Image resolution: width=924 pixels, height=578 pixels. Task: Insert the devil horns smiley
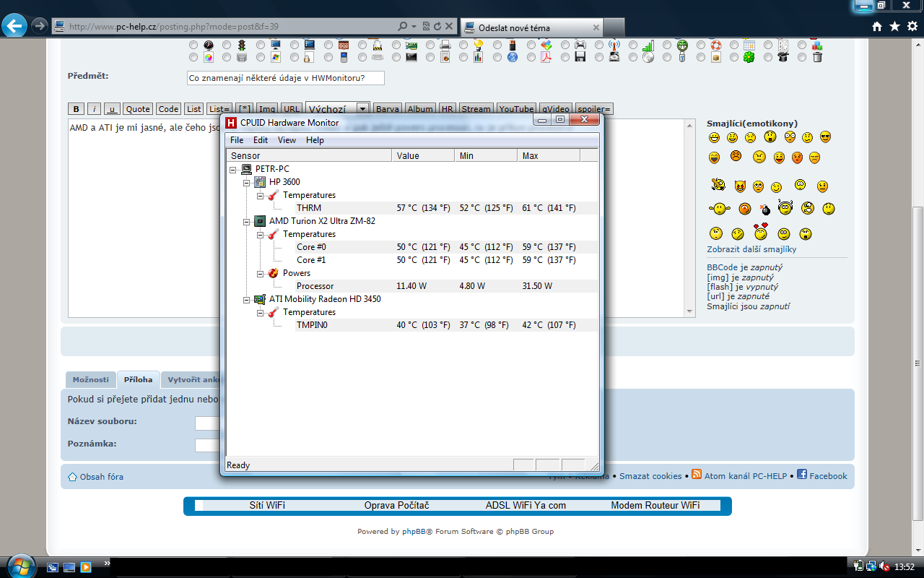coord(740,186)
